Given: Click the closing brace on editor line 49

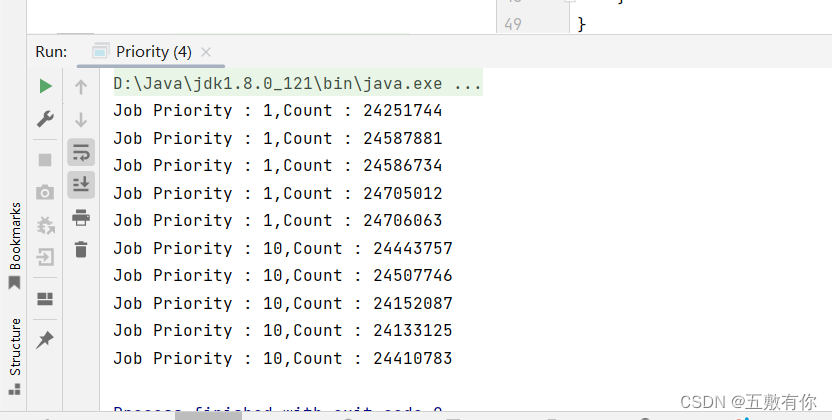Looking at the screenshot, I should [582, 24].
